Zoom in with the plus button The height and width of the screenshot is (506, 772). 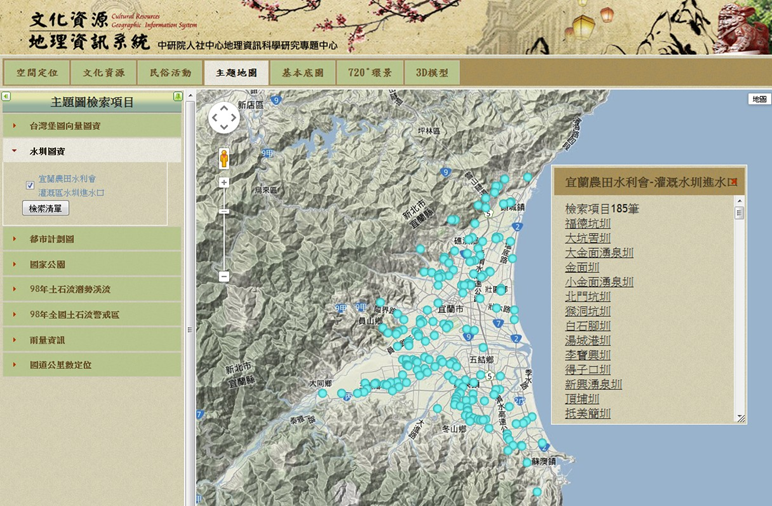click(224, 183)
